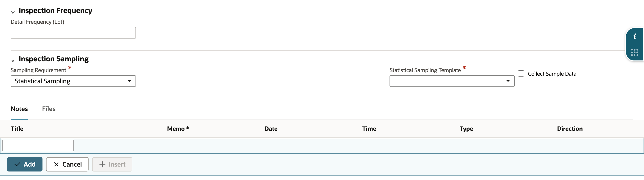The height and width of the screenshot is (180, 644).
Task: Click the Memo column header
Action: (x=178, y=129)
